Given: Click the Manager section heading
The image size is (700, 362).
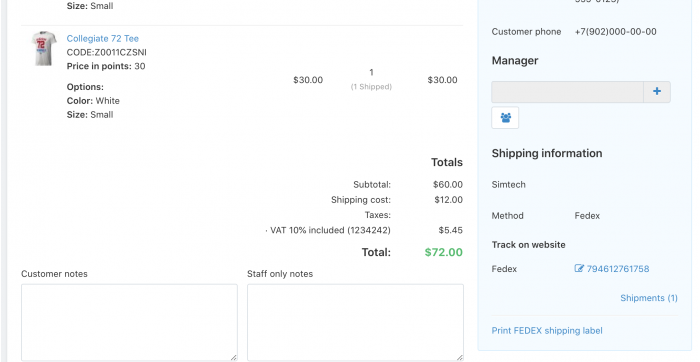Looking at the screenshot, I should [515, 61].
